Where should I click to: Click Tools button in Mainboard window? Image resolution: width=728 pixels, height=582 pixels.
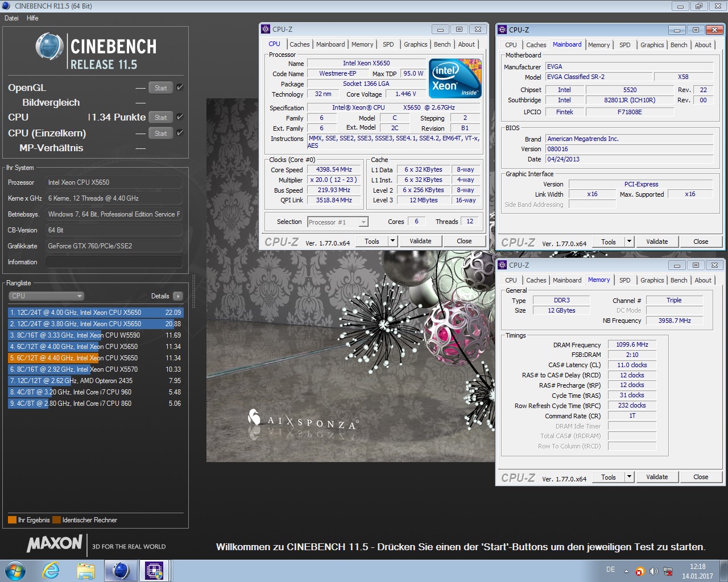pyautogui.click(x=609, y=242)
